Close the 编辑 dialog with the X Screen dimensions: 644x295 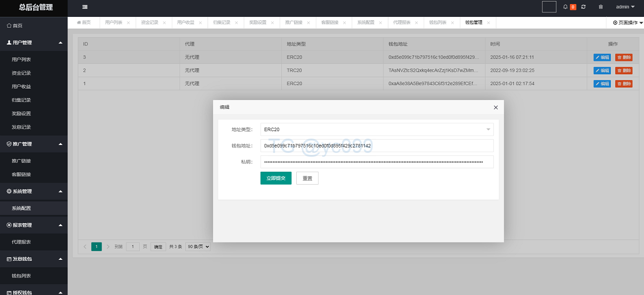click(x=495, y=107)
